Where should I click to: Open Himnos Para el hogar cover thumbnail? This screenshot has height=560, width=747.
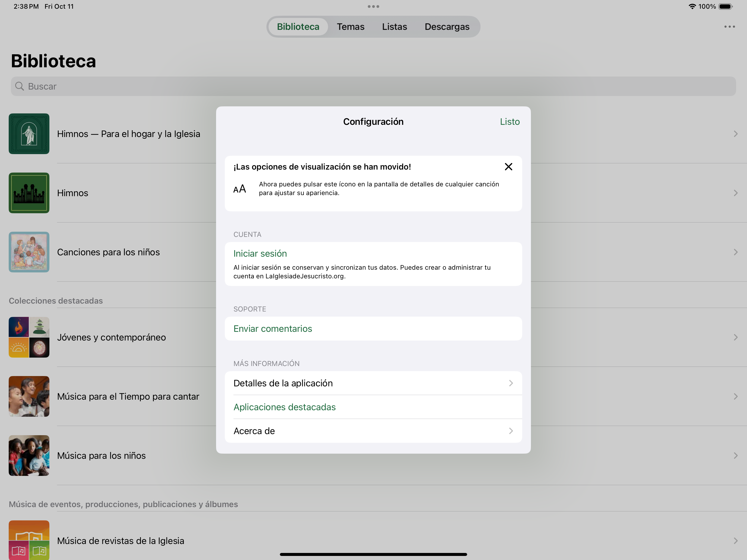point(29,134)
